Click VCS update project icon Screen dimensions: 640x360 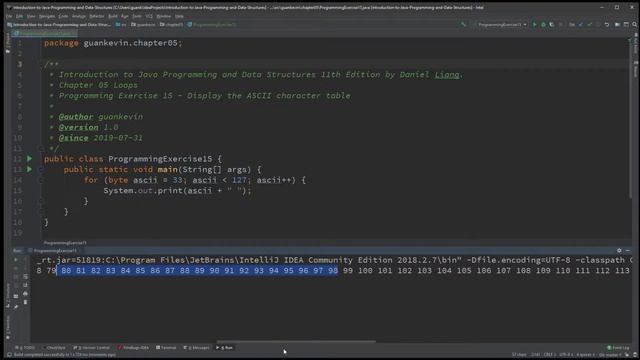[x=581, y=24]
